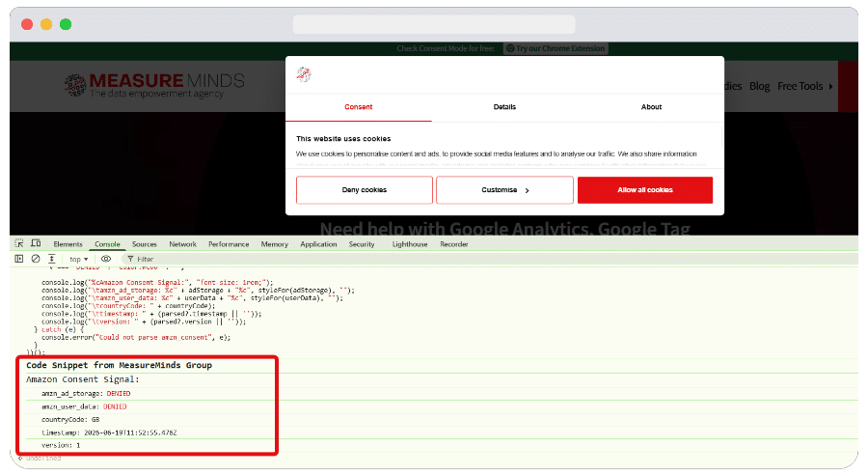Clear the console with the ban icon
Screen dimensions: 868x475
point(36,259)
